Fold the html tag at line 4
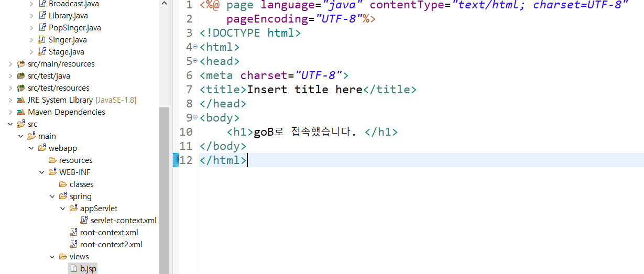644x274 pixels. pyautogui.click(x=195, y=47)
